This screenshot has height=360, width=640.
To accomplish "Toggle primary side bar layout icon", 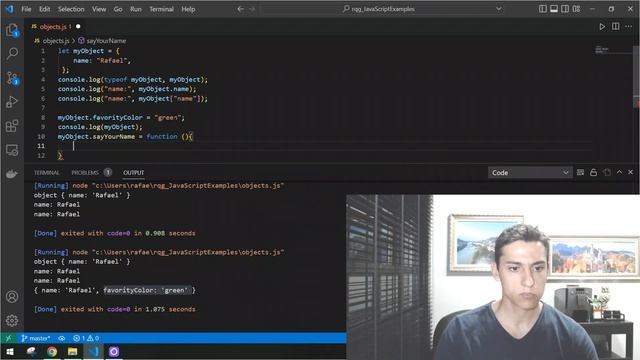I will 543,9.
